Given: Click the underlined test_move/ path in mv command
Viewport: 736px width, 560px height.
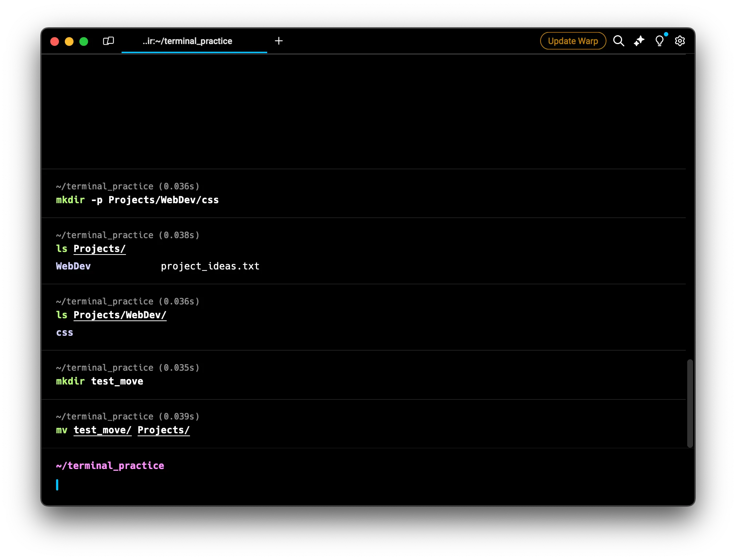Looking at the screenshot, I should [102, 430].
